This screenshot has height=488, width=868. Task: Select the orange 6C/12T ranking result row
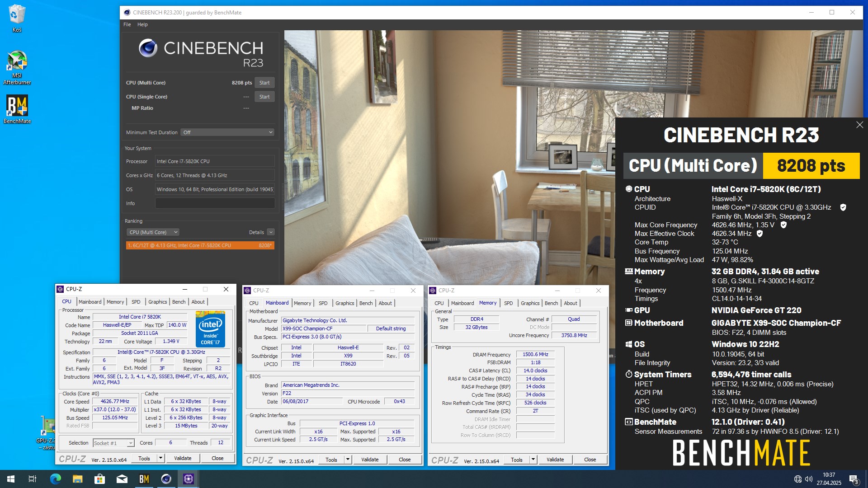pos(200,245)
